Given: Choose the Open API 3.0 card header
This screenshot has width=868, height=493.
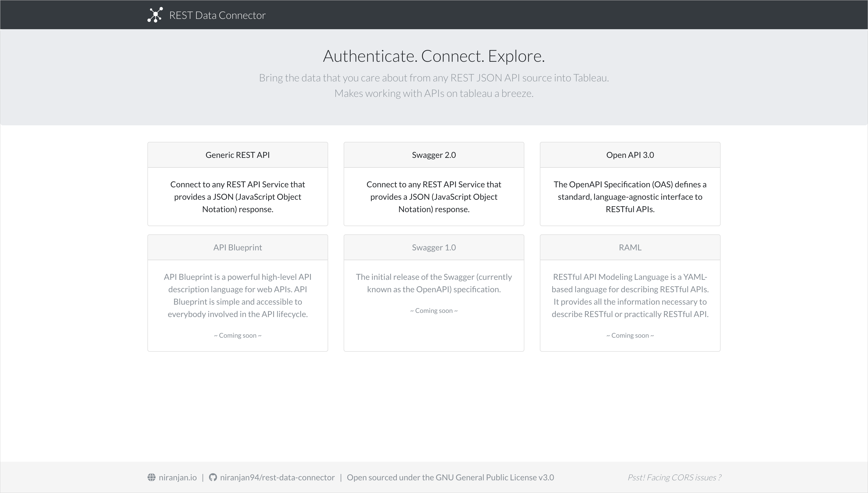Looking at the screenshot, I should pos(630,155).
